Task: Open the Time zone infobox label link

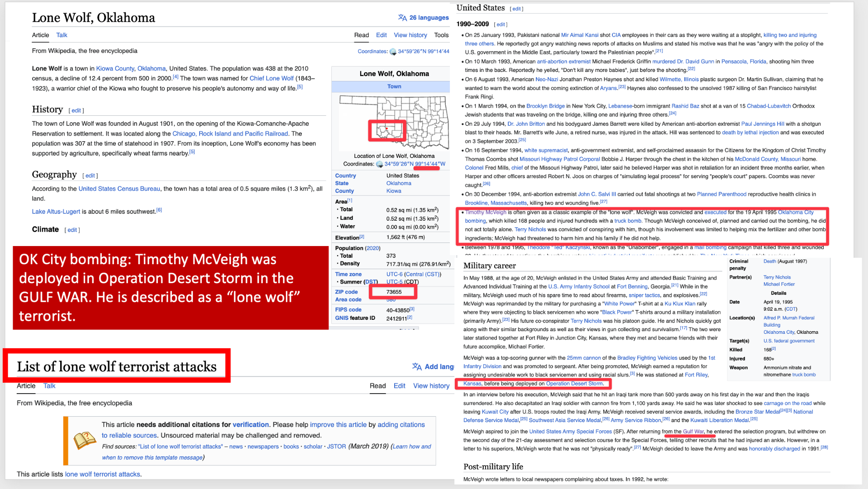Action: point(348,275)
